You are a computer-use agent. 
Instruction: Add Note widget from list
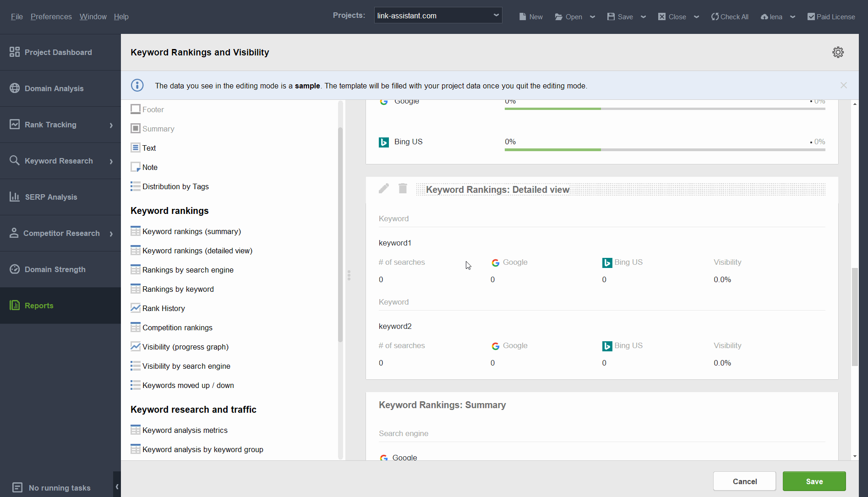point(144,167)
